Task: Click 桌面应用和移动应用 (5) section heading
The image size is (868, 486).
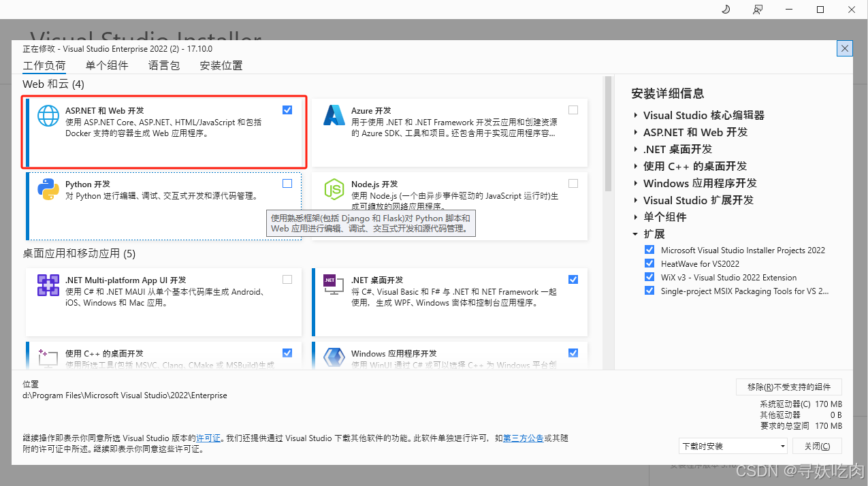Action: [x=79, y=254]
